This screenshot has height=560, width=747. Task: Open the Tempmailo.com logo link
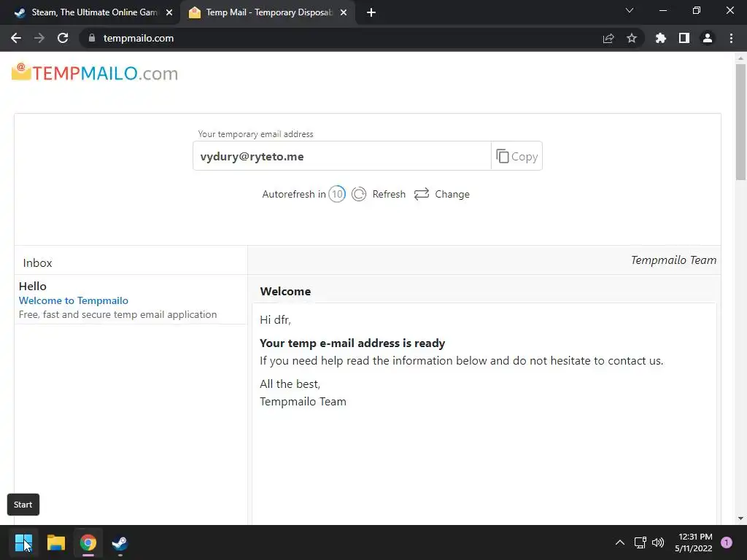click(x=95, y=73)
